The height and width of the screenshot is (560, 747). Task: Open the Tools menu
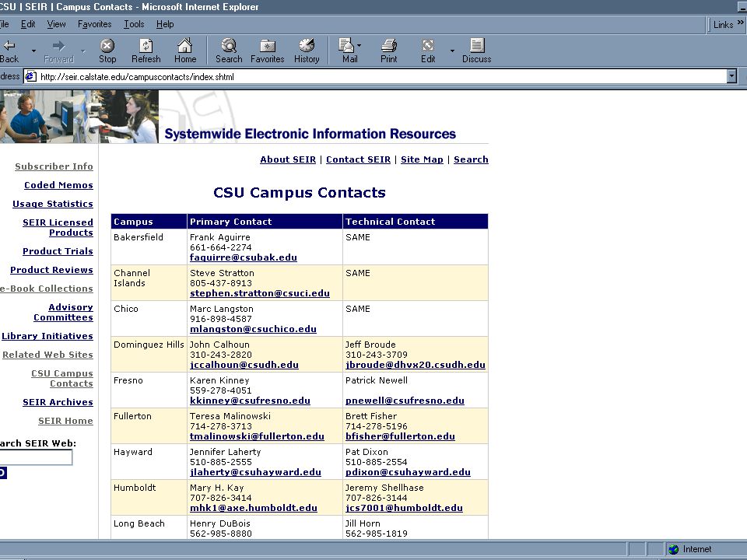pos(134,24)
